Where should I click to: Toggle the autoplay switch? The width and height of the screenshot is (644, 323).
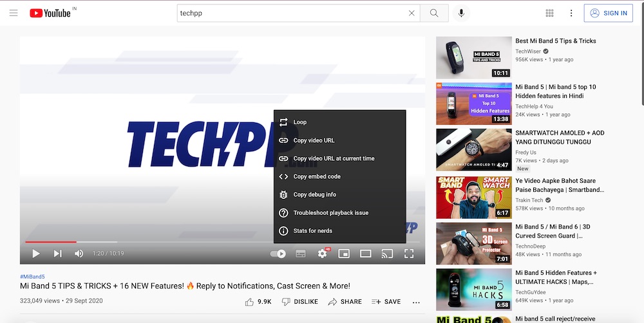(278, 254)
